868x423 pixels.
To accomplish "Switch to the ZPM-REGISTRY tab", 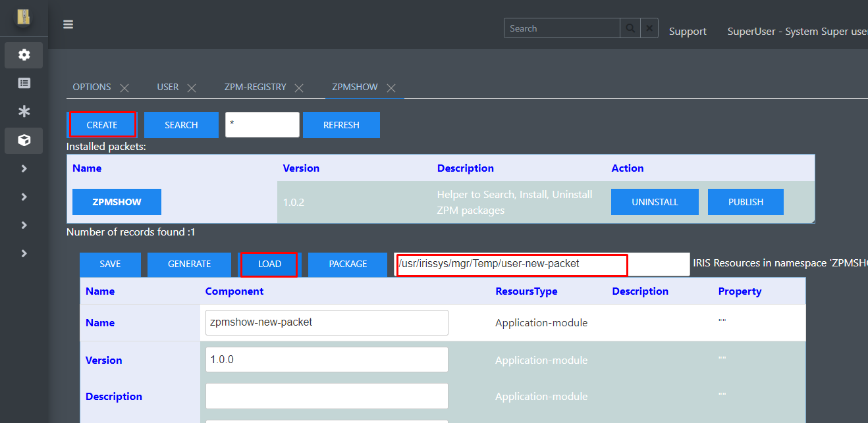I will click(255, 87).
